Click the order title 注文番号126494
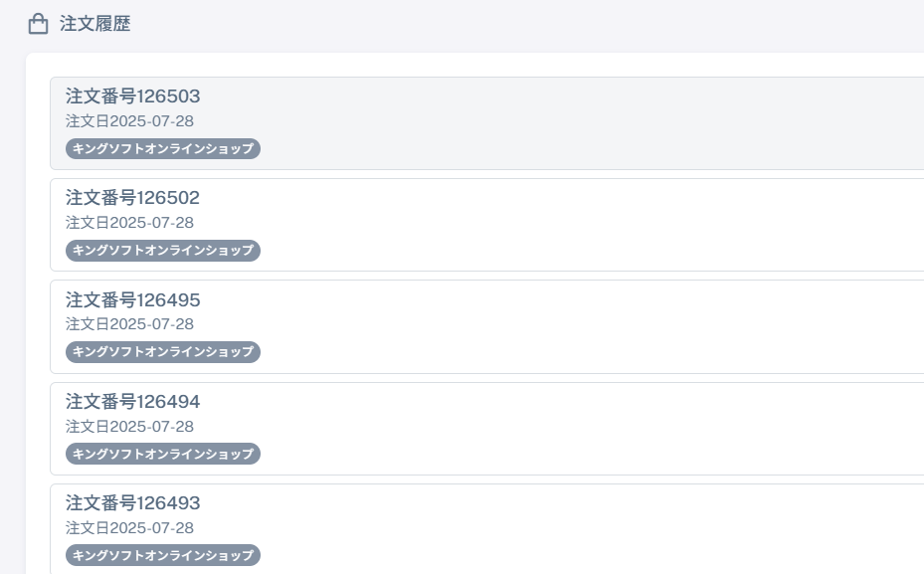The image size is (924, 574). click(132, 401)
